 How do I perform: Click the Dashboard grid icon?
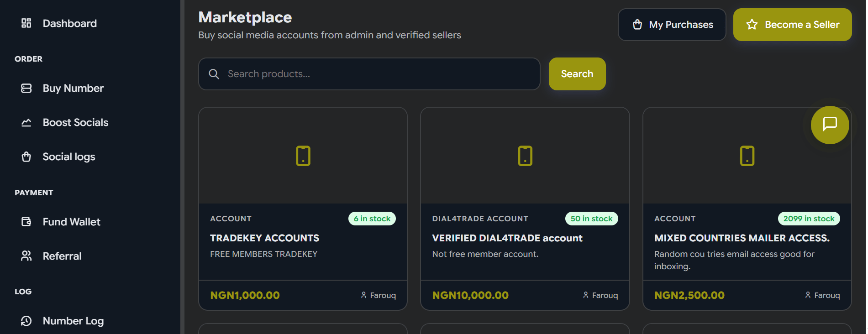pos(26,23)
